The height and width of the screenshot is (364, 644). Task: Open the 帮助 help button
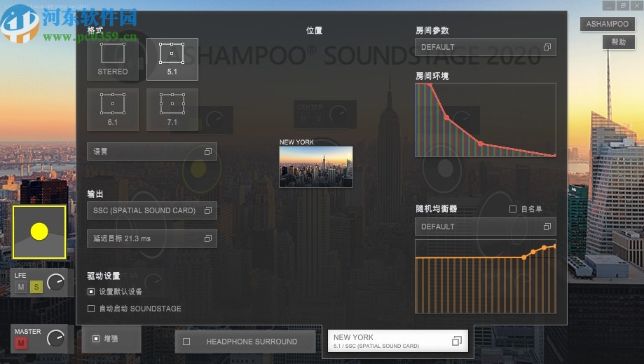coord(619,42)
